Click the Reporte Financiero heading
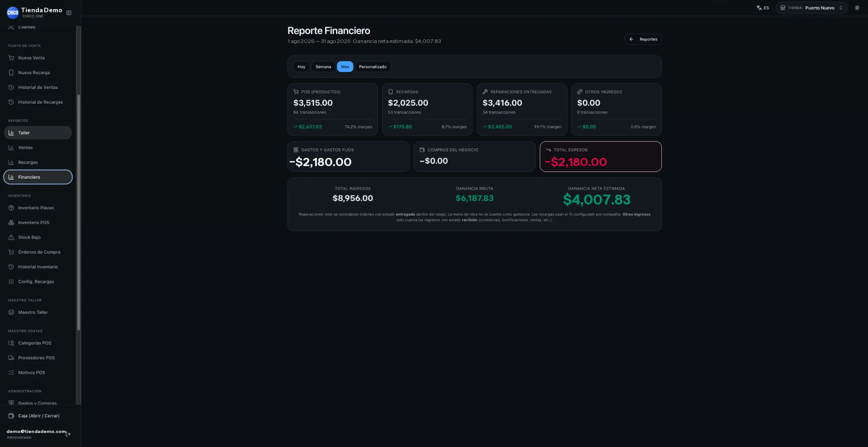The width and height of the screenshot is (868, 447). pyautogui.click(x=329, y=31)
